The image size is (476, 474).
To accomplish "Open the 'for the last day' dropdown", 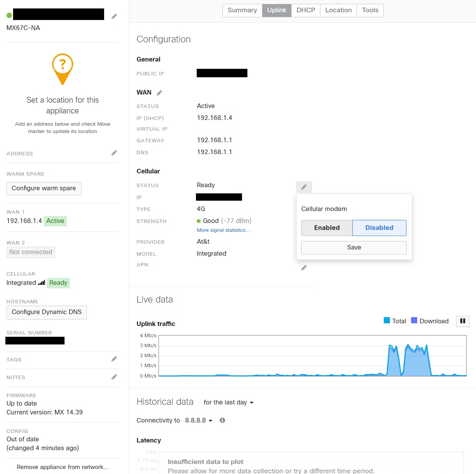I will point(228,402).
